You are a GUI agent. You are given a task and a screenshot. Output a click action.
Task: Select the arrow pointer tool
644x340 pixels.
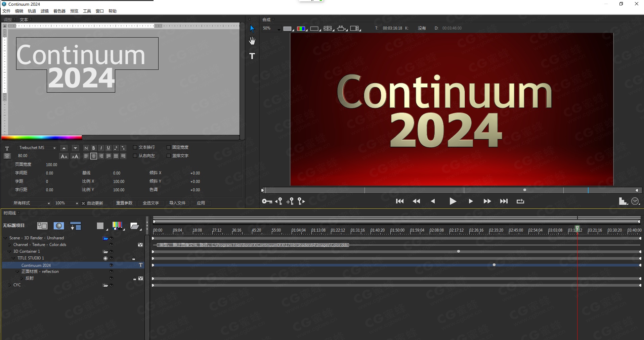point(252,29)
